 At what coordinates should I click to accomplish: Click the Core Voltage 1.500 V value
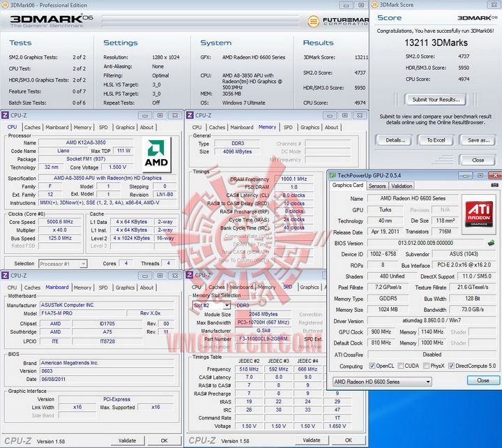click(x=117, y=167)
